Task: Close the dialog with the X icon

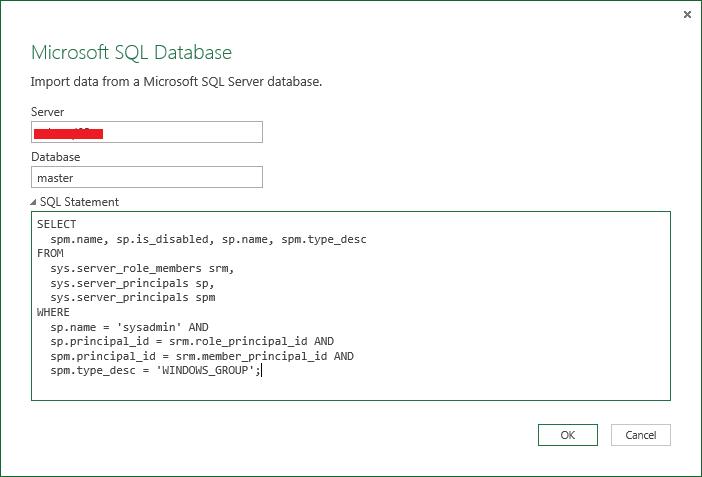Action: tap(687, 14)
